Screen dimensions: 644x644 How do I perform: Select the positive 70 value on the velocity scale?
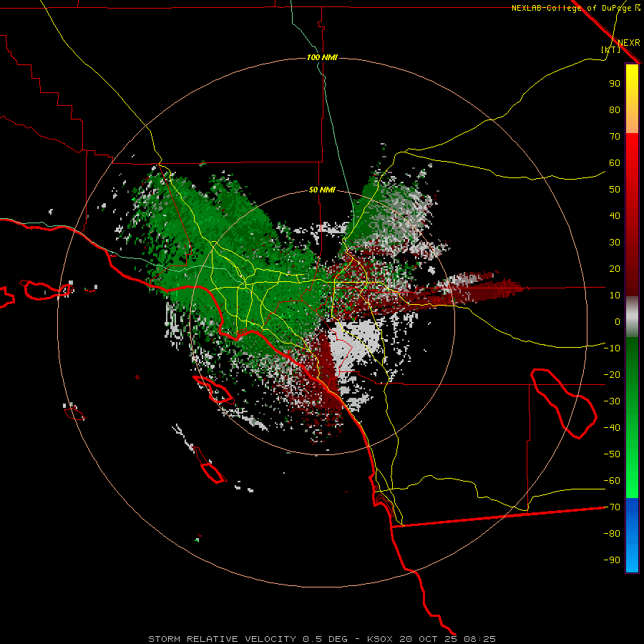coord(615,137)
